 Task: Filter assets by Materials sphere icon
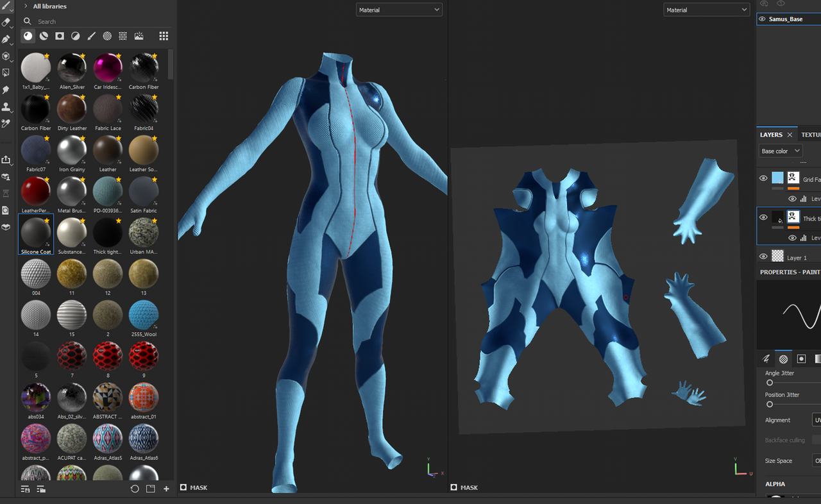tap(28, 37)
